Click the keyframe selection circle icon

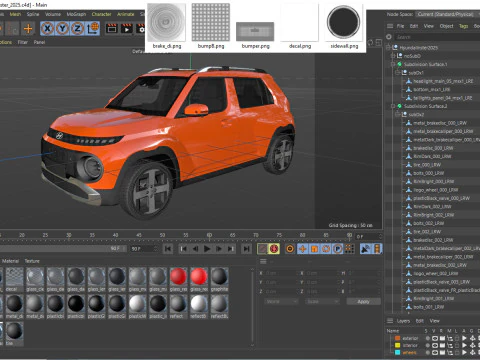pos(290,249)
